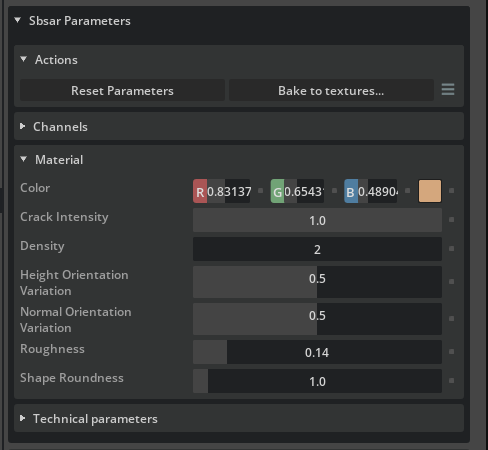Expand the Technical parameters section

[x=22, y=418]
